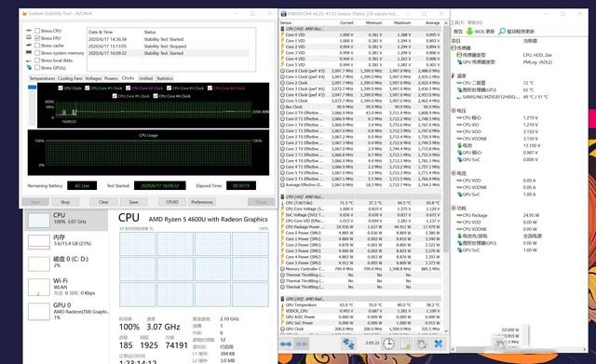Enable the Stress local disks checkbox

point(37,60)
